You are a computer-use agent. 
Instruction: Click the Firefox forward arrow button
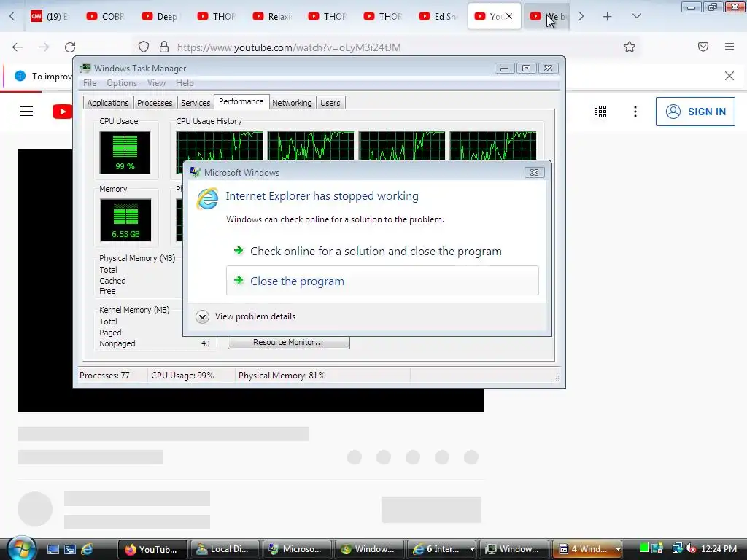click(44, 47)
